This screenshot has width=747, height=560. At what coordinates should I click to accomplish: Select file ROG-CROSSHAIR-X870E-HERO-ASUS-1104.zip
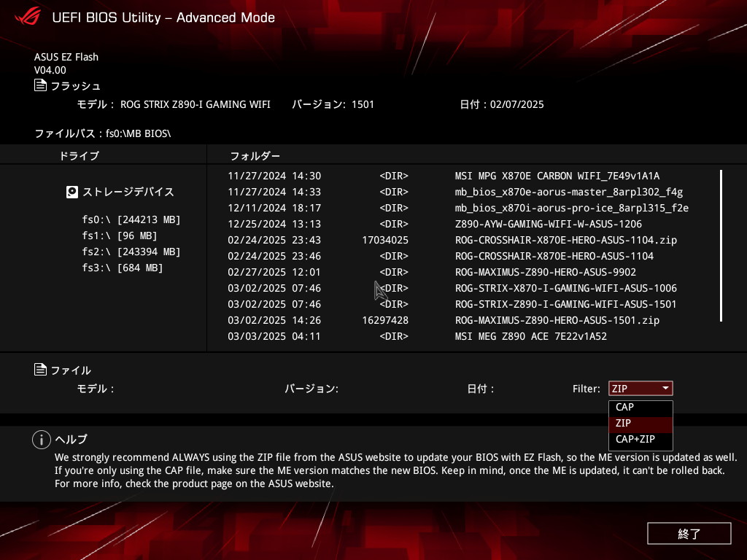tap(566, 241)
